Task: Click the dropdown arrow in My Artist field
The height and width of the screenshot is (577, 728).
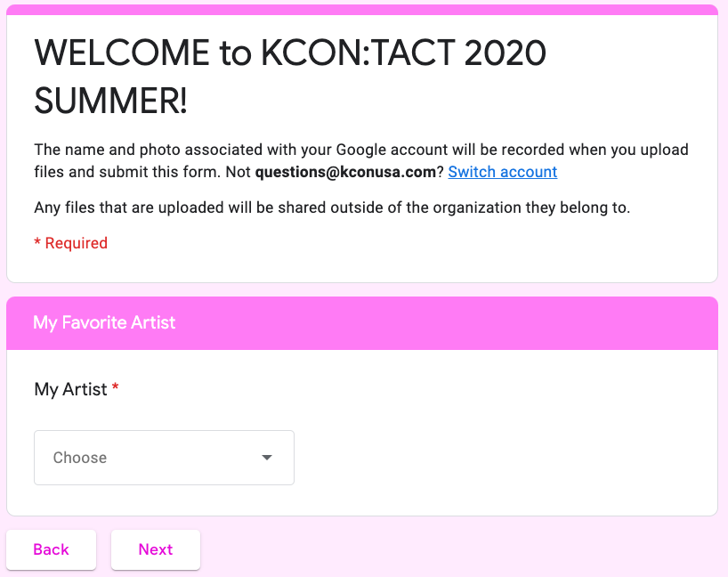Action: pos(266,458)
